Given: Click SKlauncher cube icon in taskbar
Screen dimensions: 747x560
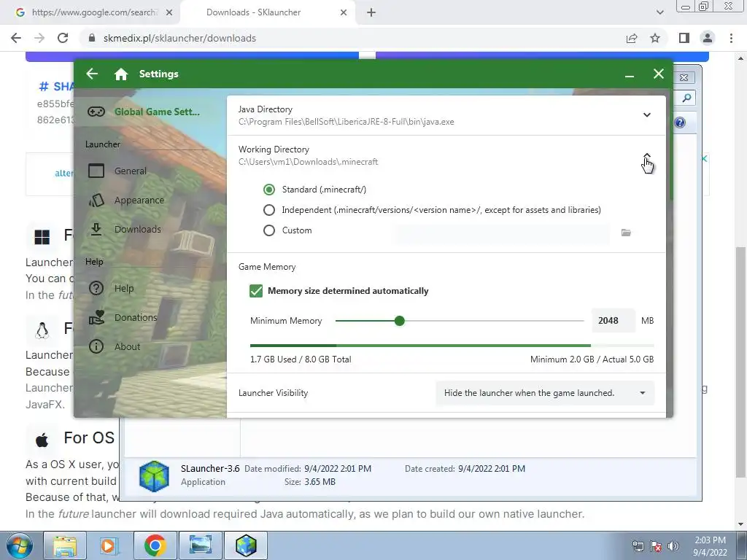Looking at the screenshot, I should point(246,545).
